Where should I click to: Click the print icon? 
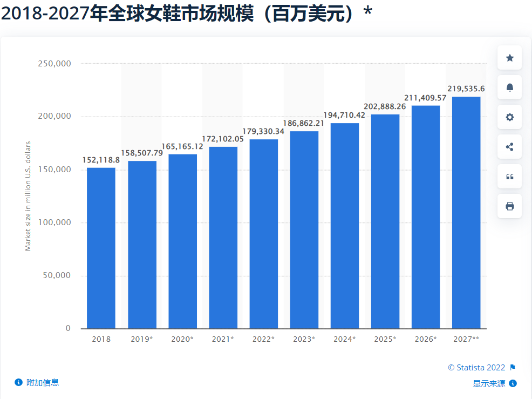coord(509,206)
